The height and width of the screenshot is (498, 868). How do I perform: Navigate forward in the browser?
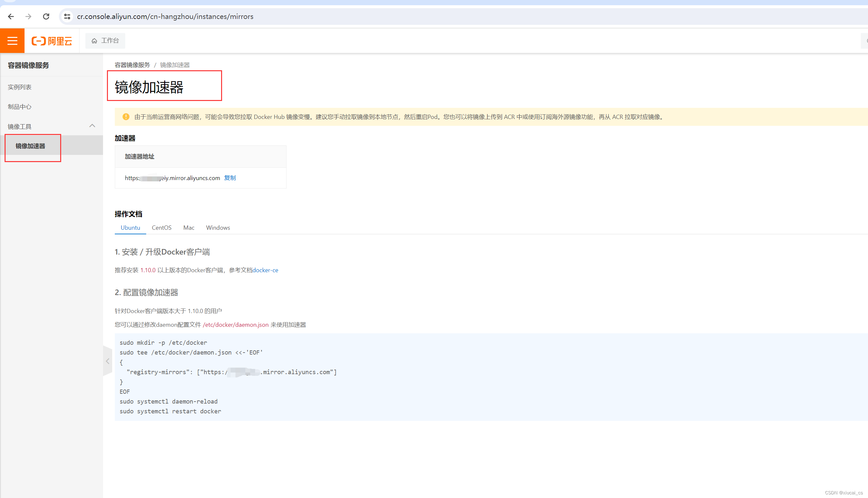pyautogui.click(x=28, y=16)
